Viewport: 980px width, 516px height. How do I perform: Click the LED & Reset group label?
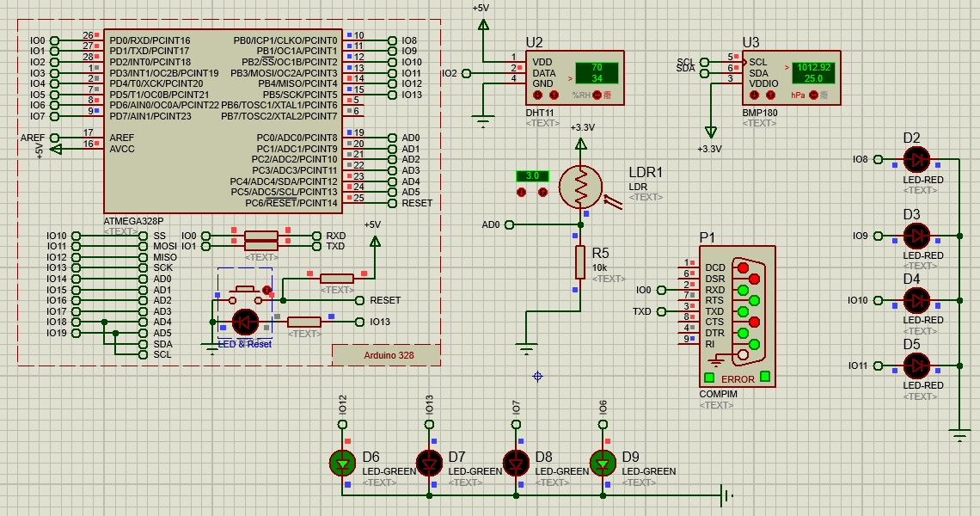(245, 344)
